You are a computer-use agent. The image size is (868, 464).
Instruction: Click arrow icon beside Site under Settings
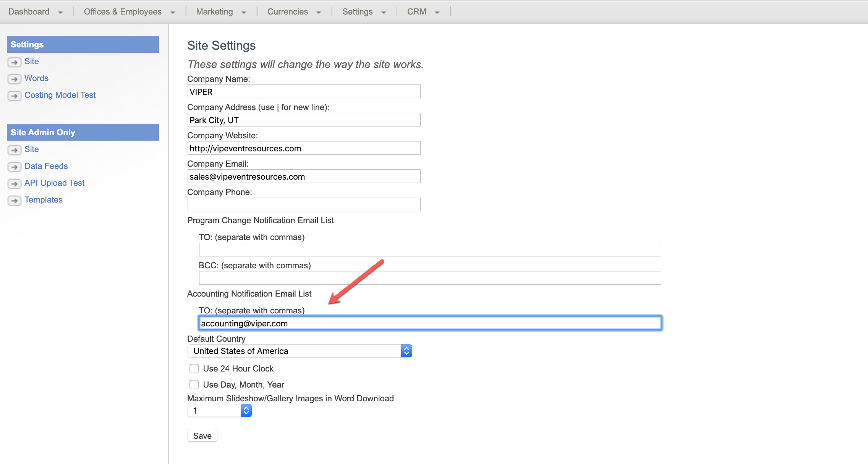point(14,62)
